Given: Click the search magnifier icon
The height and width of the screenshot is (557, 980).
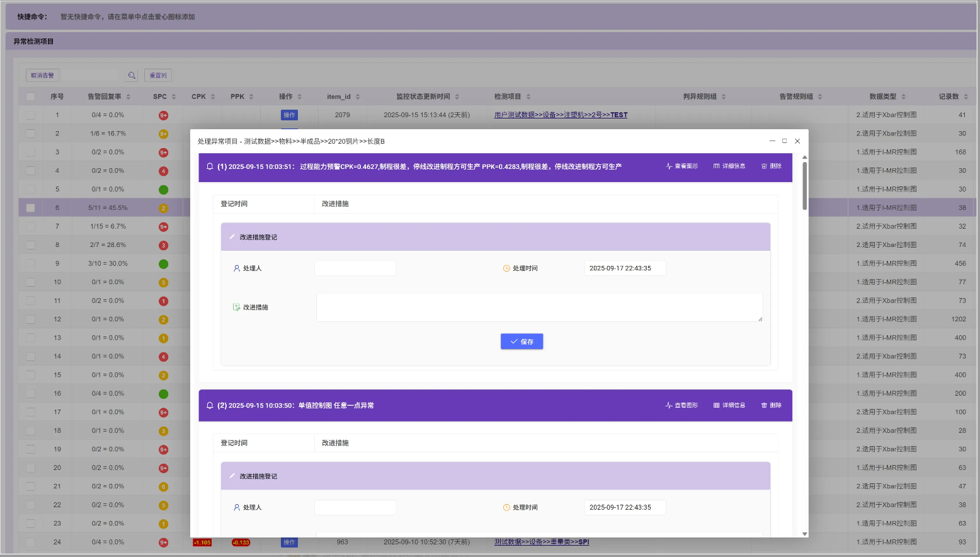Looking at the screenshot, I should (x=132, y=76).
